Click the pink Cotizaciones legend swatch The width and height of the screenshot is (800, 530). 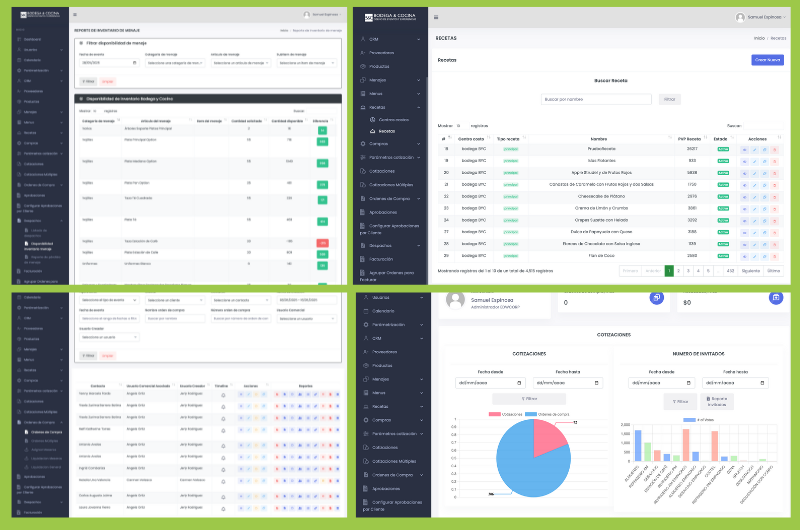coord(494,413)
